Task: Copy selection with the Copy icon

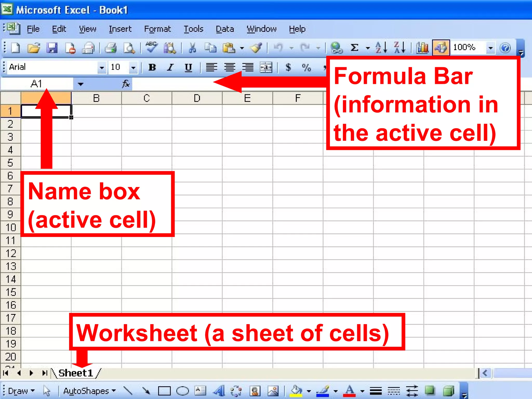Action: [210, 48]
